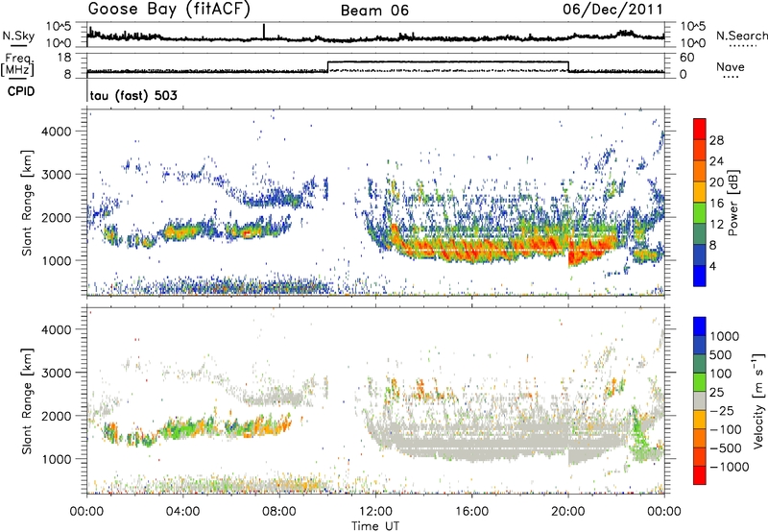Screen dimensions: 768x532
Task: Click the "Freq. [MHz]" axis label
Action: 17,65
